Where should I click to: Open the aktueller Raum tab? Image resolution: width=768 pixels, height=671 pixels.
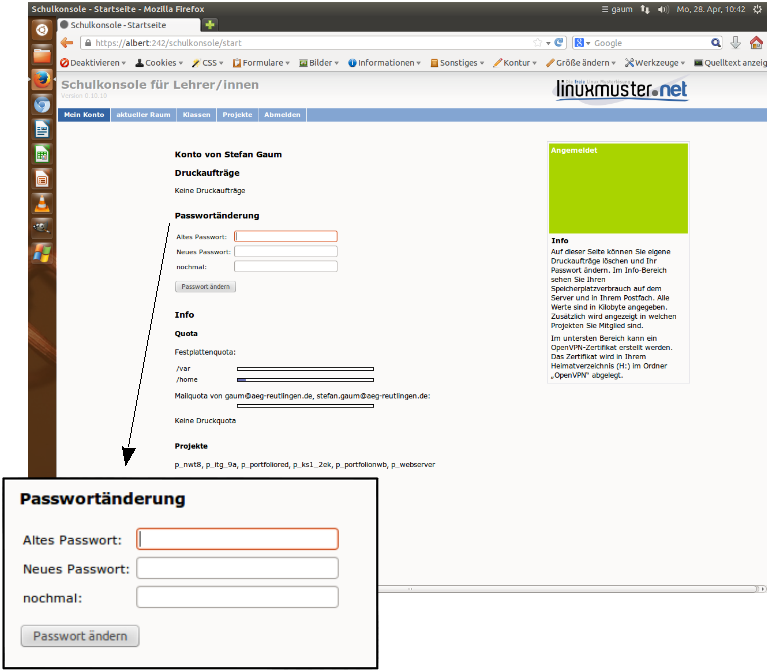tap(143, 115)
